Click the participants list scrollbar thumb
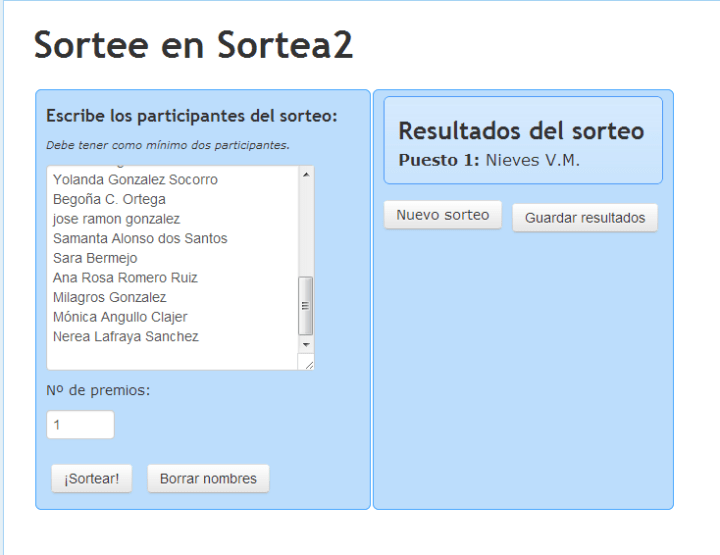 (x=306, y=306)
